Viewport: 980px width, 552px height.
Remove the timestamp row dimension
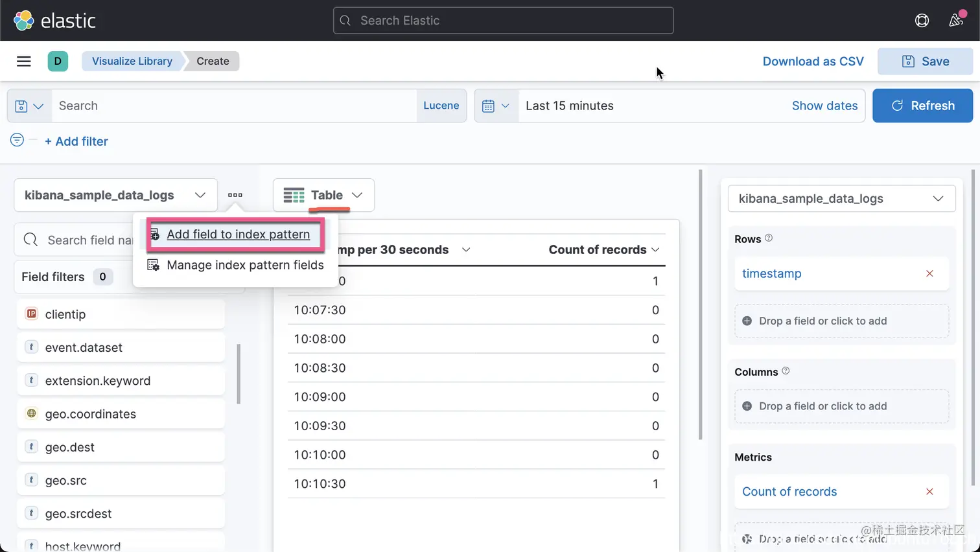pos(929,273)
